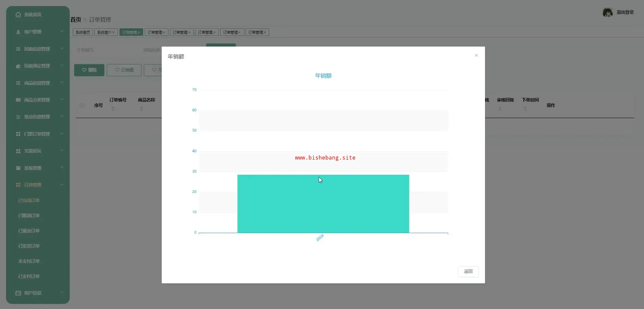Collapse the sidebar 订单管理 submenu chevron
The image size is (644, 309).
62,185
